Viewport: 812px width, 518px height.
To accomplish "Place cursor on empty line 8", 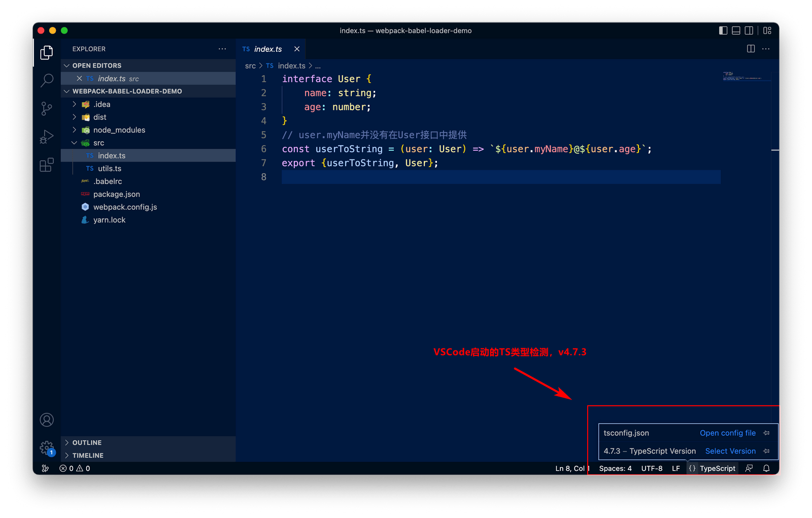I will coord(501,177).
